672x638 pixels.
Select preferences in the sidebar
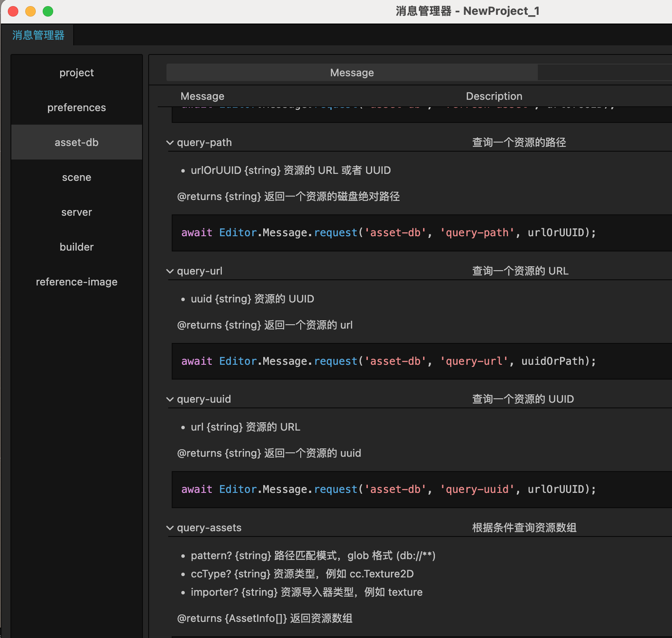(x=77, y=108)
